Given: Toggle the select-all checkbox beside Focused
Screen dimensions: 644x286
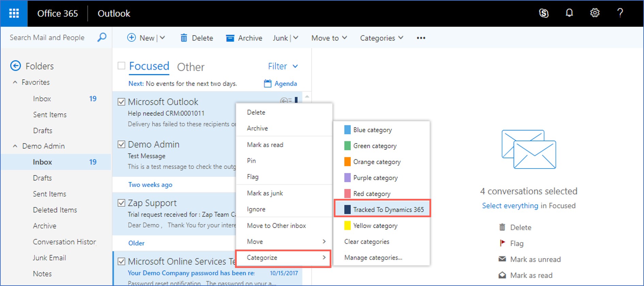Looking at the screenshot, I should pyautogui.click(x=121, y=66).
